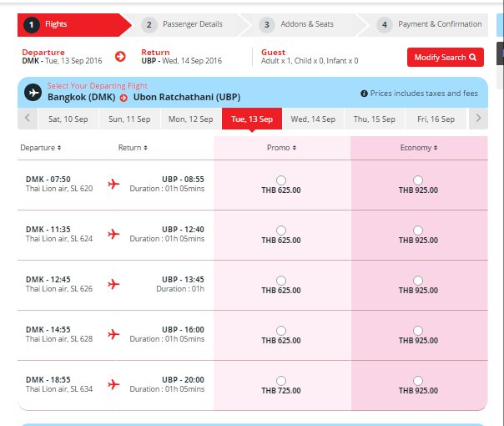Click the red plane icon for flight SL 624
504x426 pixels.
[x=113, y=234]
